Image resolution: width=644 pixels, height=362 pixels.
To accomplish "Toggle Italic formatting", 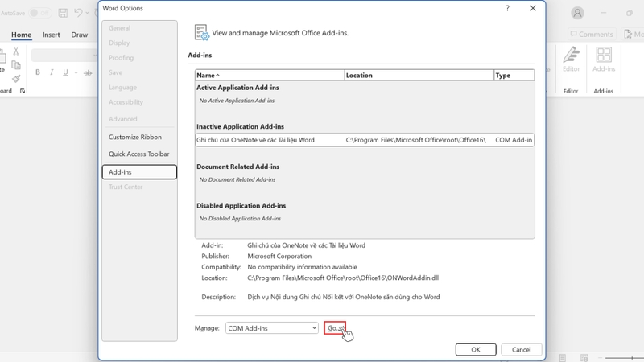I will (52, 72).
